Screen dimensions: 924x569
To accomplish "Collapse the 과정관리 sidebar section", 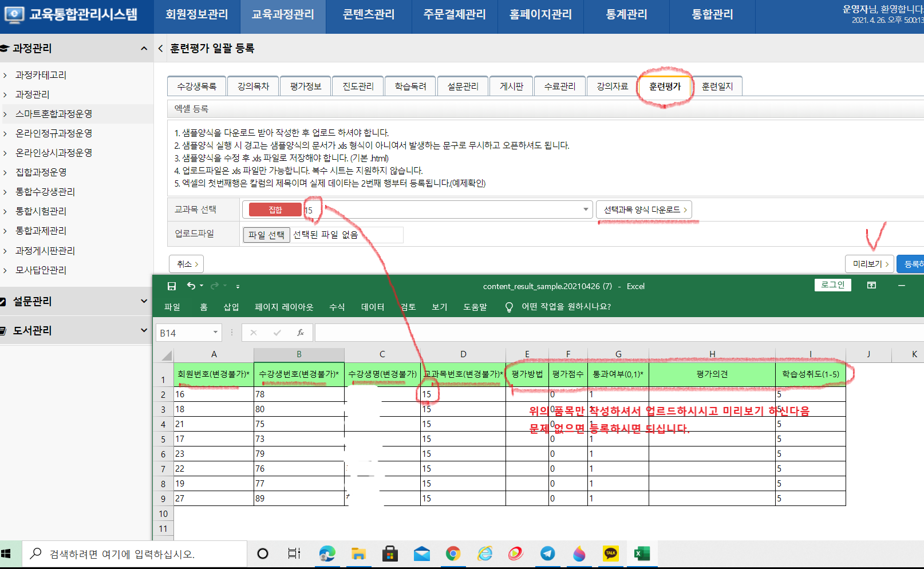I will (x=144, y=49).
